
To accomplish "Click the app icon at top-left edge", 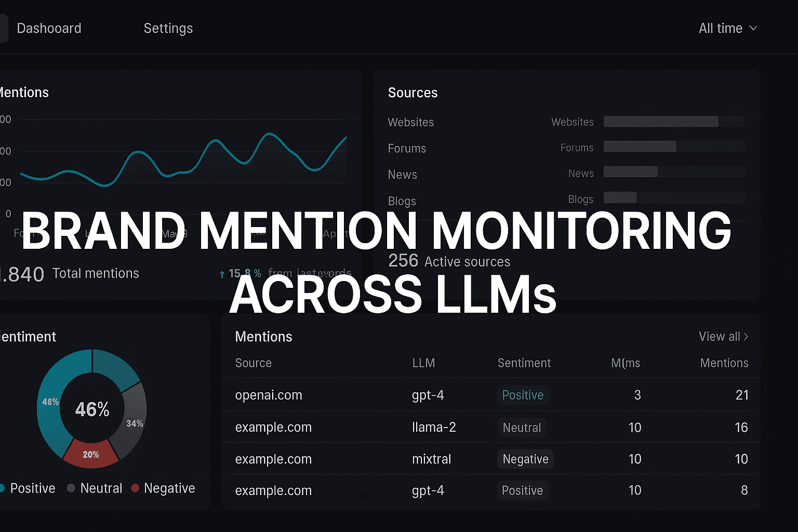I will tap(3, 28).
